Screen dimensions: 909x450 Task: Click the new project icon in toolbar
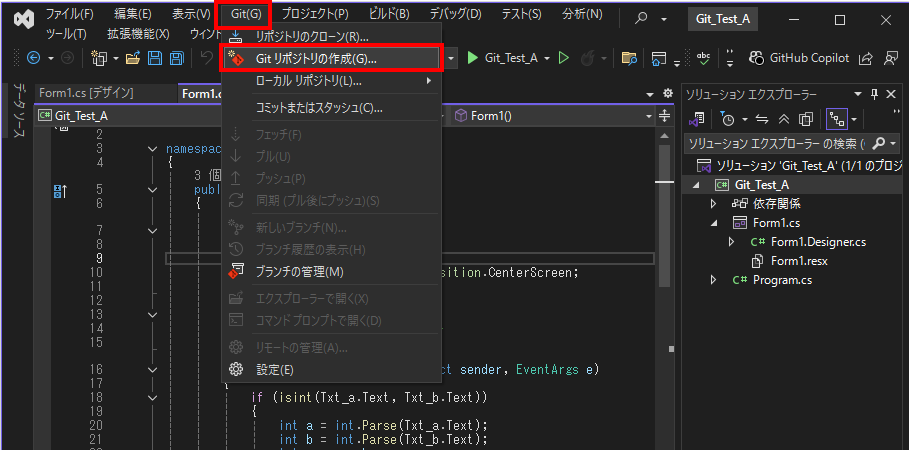(100, 58)
